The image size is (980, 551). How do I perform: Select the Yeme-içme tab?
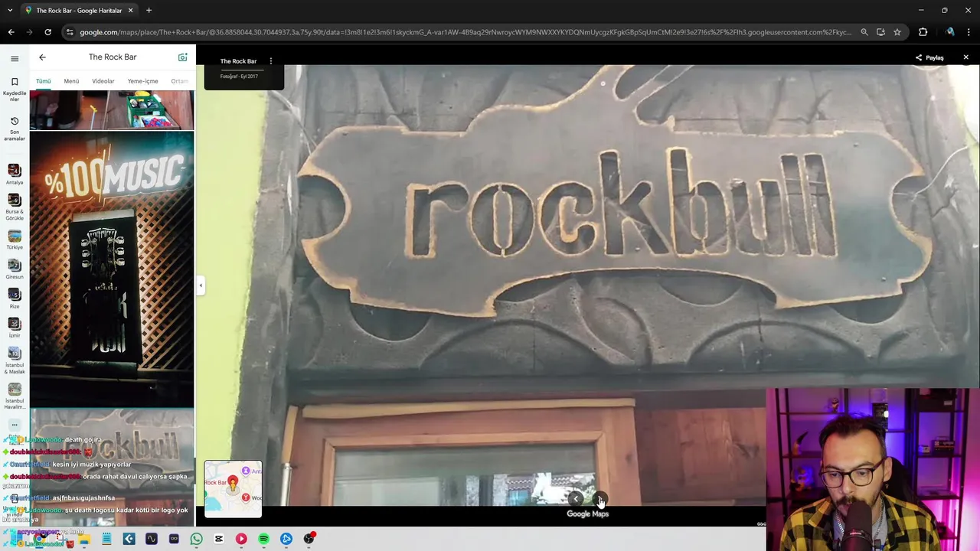(142, 81)
